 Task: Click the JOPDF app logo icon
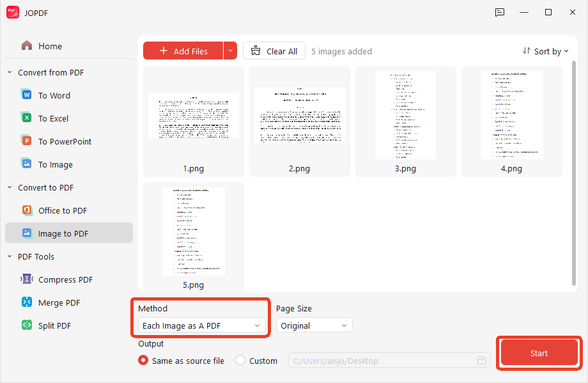click(13, 12)
